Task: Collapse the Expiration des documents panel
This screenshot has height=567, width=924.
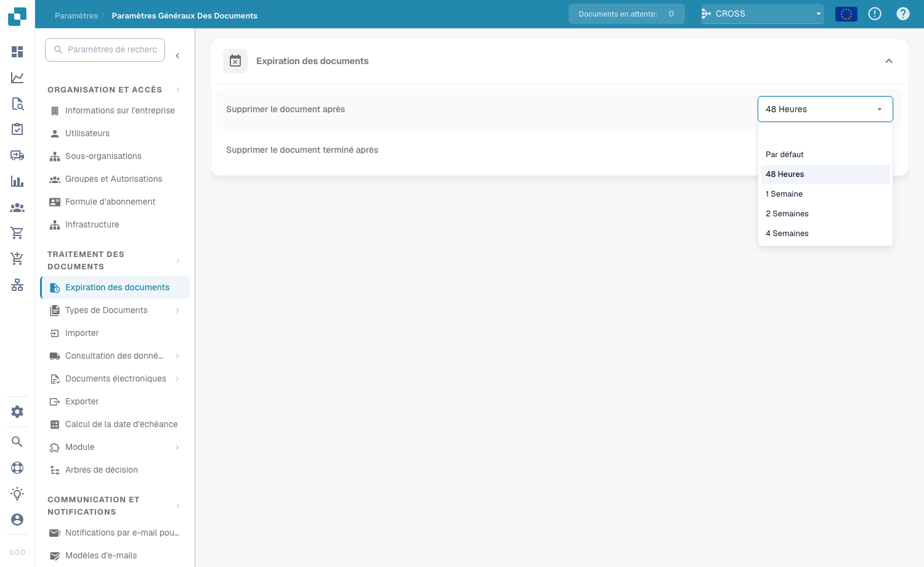Action: pos(889,61)
